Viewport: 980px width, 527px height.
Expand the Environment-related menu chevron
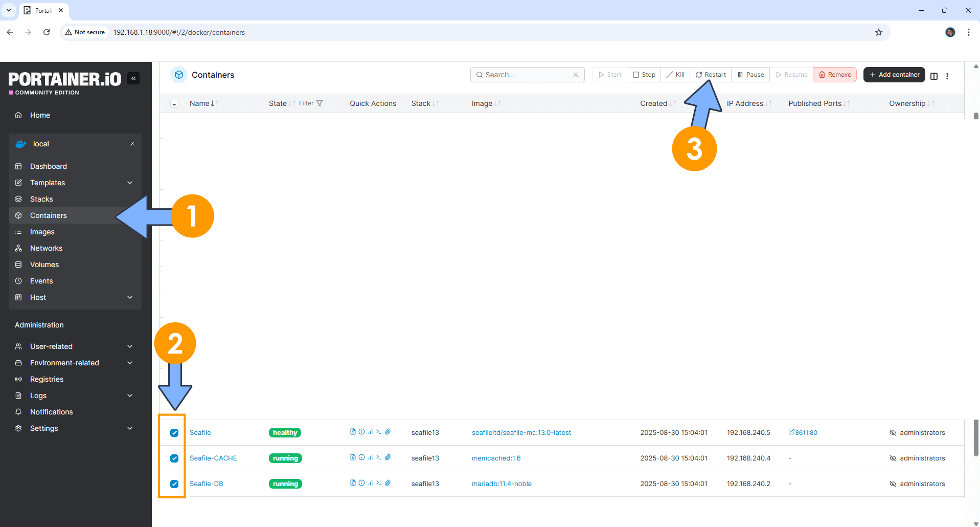click(x=130, y=363)
